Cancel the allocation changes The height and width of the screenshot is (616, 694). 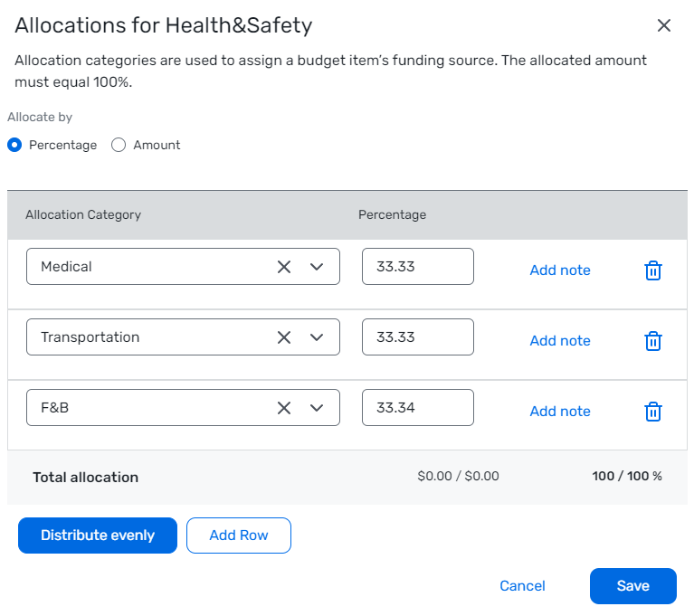522,586
